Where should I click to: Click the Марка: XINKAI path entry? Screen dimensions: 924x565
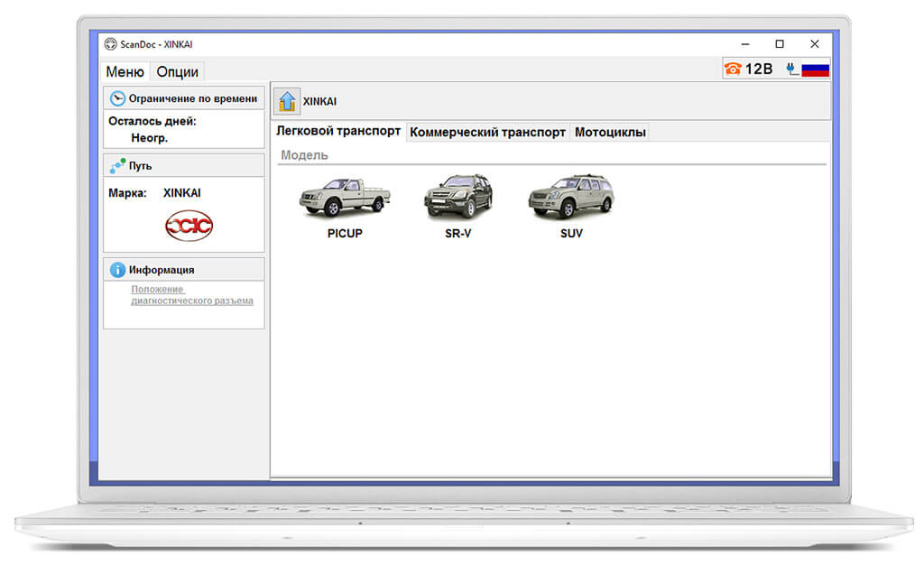tap(154, 192)
